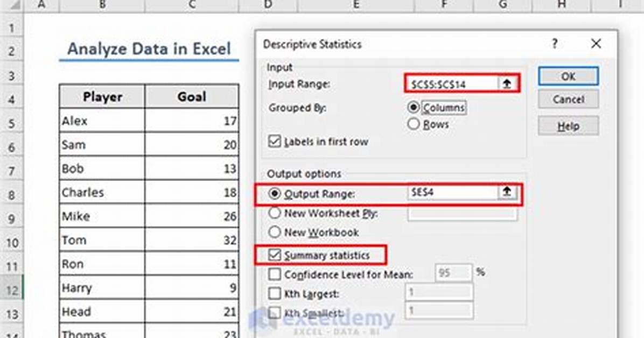
Task: Select the Rows grouping radio button
Action: coord(413,124)
